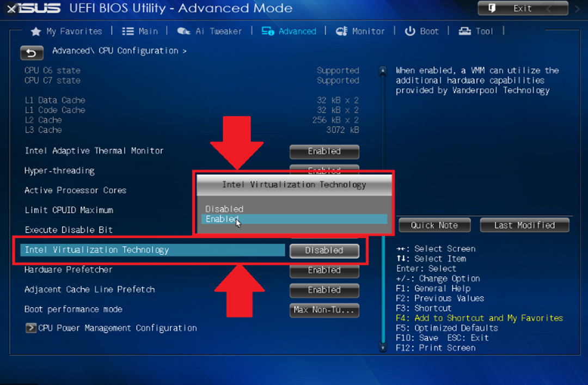Open the Boot tab
The image size is (588, 385).
[x=421, y=32]
